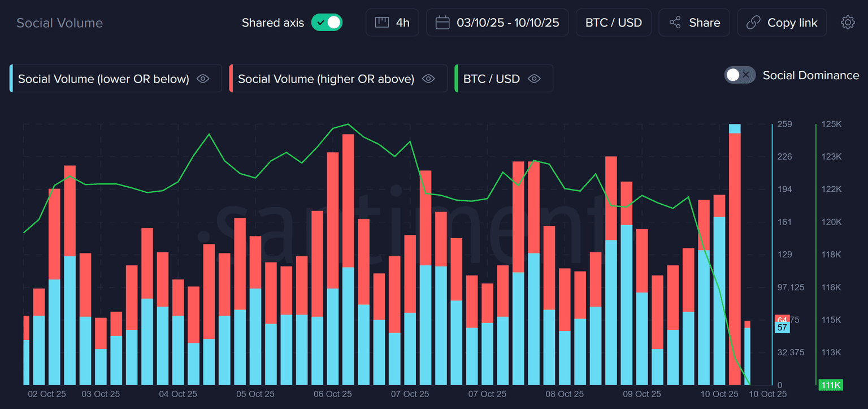
Task: Click the interval ruler icon beside 4h
Action: 382,23
